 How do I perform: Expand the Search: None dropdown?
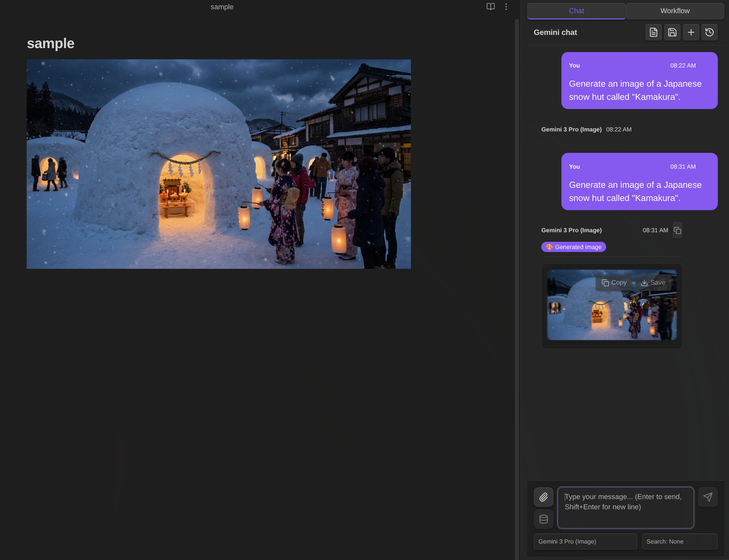pos(679,541)
